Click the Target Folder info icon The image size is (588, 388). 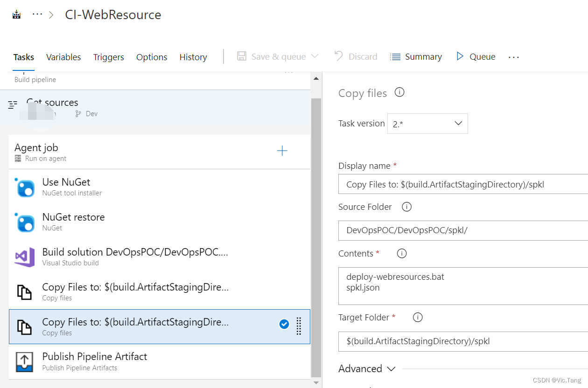click(417, 317)
